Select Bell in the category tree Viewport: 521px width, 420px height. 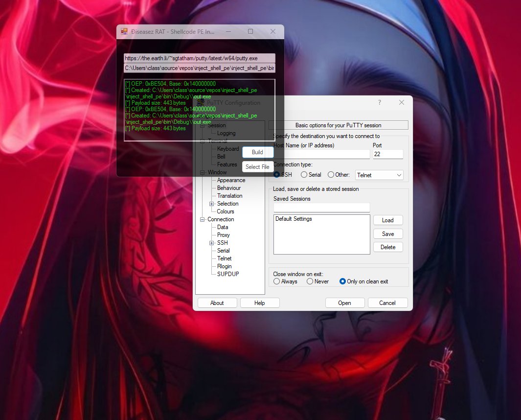click(221, 157)
